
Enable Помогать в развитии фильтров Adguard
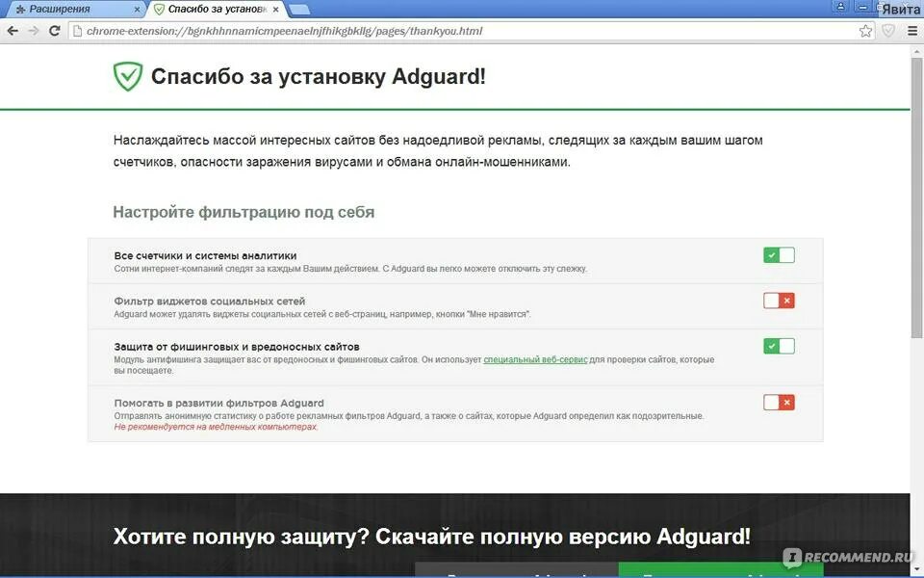tap(779, 403)
